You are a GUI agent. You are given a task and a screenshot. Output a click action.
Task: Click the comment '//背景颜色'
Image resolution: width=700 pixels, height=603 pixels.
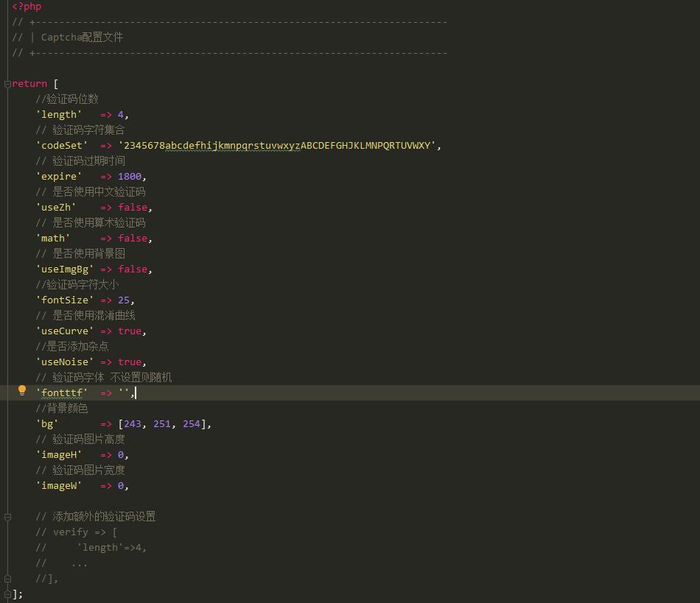point(62,408)
